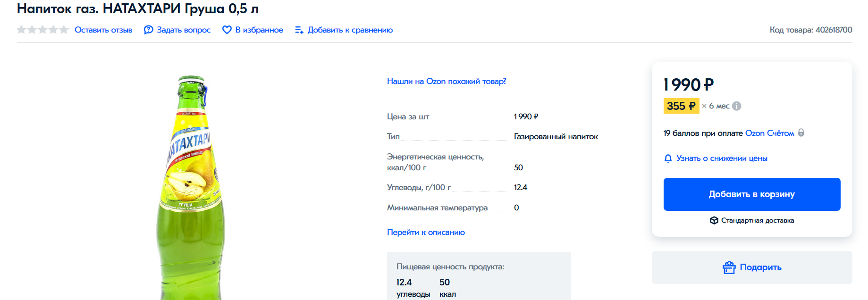Click the Код товара 402618700 text
This screenshot has height=300, width=868.
click(x=810, y=30)
